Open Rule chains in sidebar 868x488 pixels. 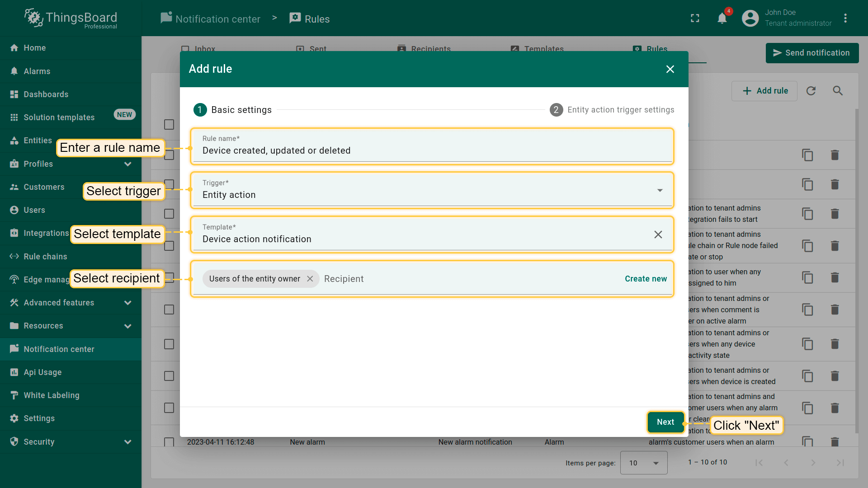(45, 257)
